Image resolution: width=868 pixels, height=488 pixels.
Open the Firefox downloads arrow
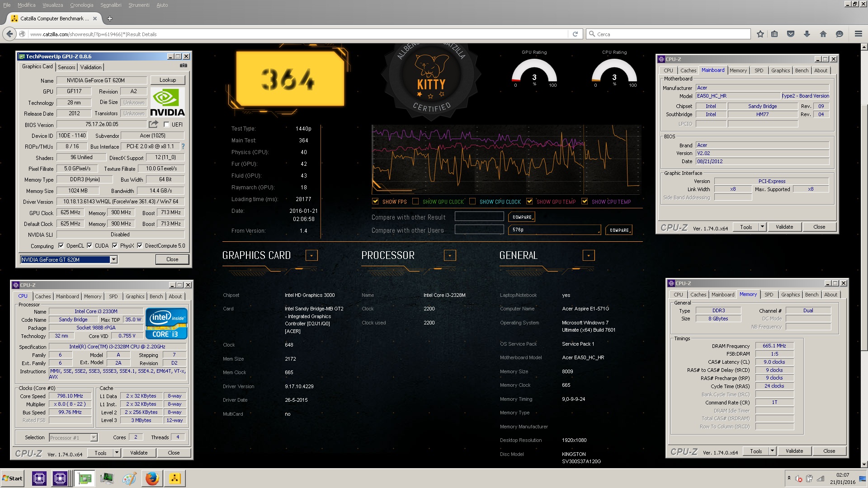click(x=807, y=34)
